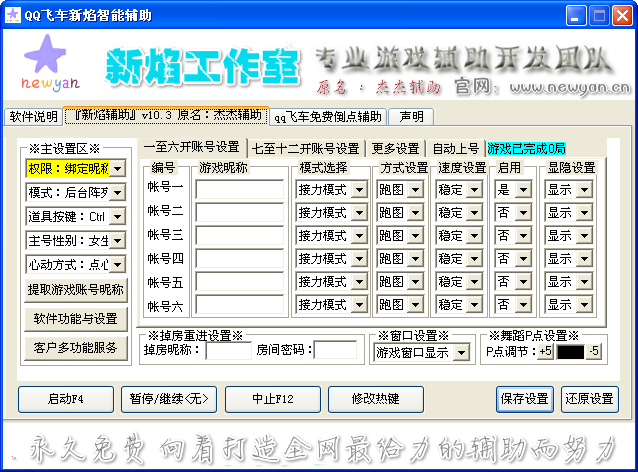
Task: Open 帐号三 显示 visibility dropdown
Action: pyautogui.click(x=584, y=236)
